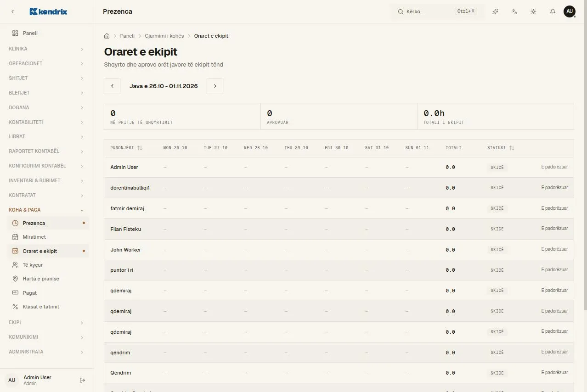This screenshot has height=392, width=587.
Task: Toggle light/dark theme sun icon
Action: click(533, 11)
